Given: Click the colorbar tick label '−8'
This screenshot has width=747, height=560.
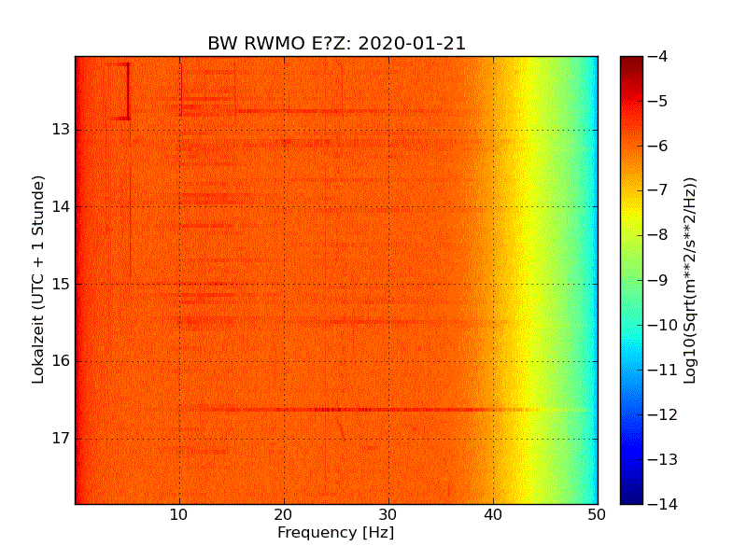Looking at the screenshot, I should [658, 235].
